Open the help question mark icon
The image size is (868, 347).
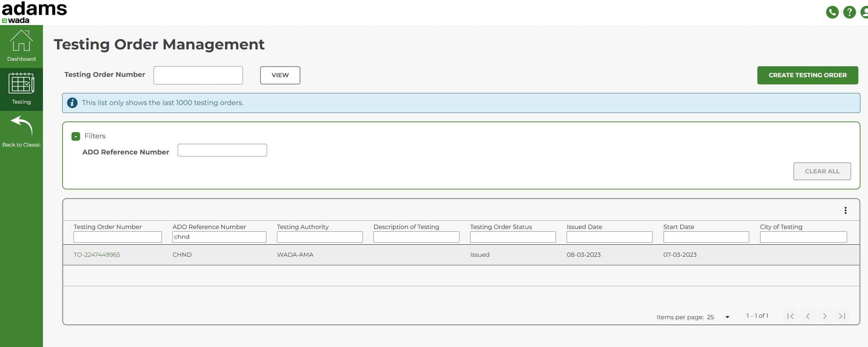849,12
